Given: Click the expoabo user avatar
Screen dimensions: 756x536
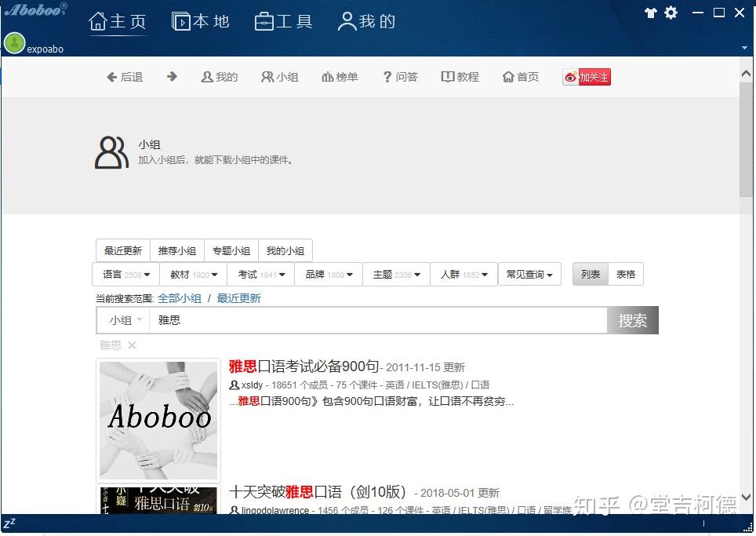Looking at the screenshot, I should [x=14, y=43].
